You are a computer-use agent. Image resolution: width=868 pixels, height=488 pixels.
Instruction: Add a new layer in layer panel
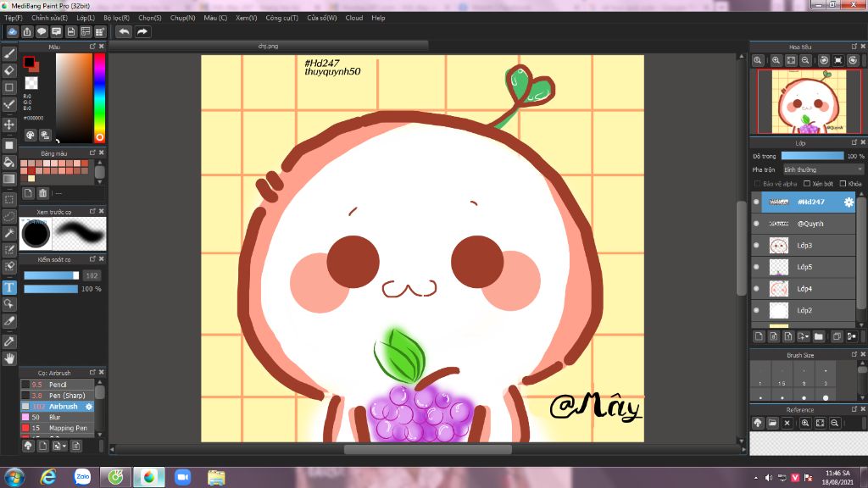click(x=759, y=335)
